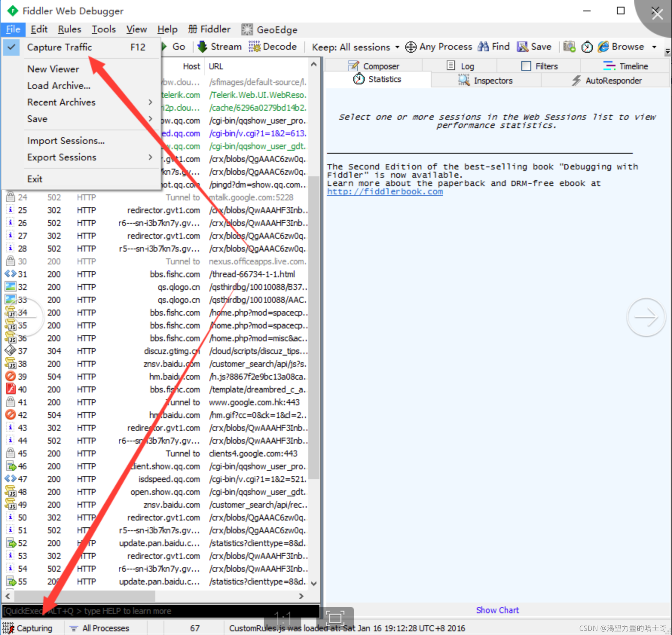672x635 pixels.
Task: Switch to the Composer tab
Action: (373, 66)
